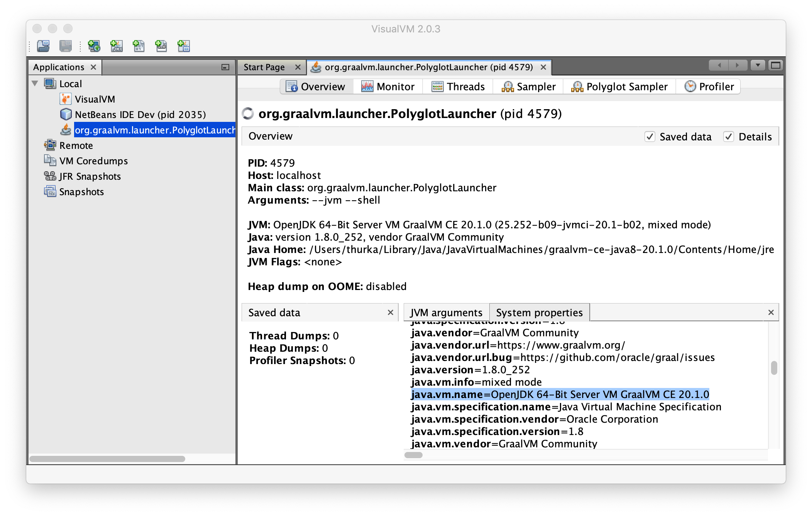
Task: Switch to the Start Page tab
Action: (x=264, y=67)
